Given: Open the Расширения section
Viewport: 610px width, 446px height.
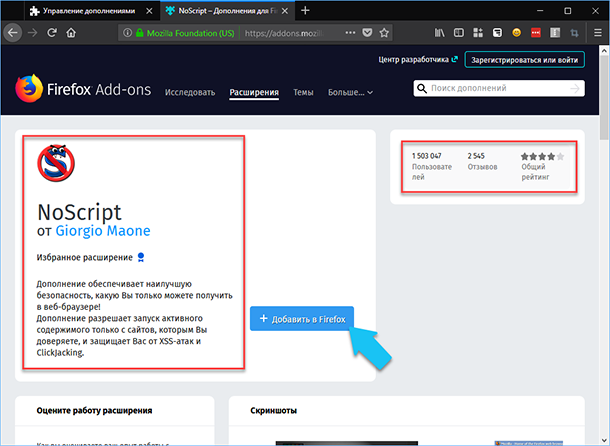Looking at the screenshot, I should 254,92.
